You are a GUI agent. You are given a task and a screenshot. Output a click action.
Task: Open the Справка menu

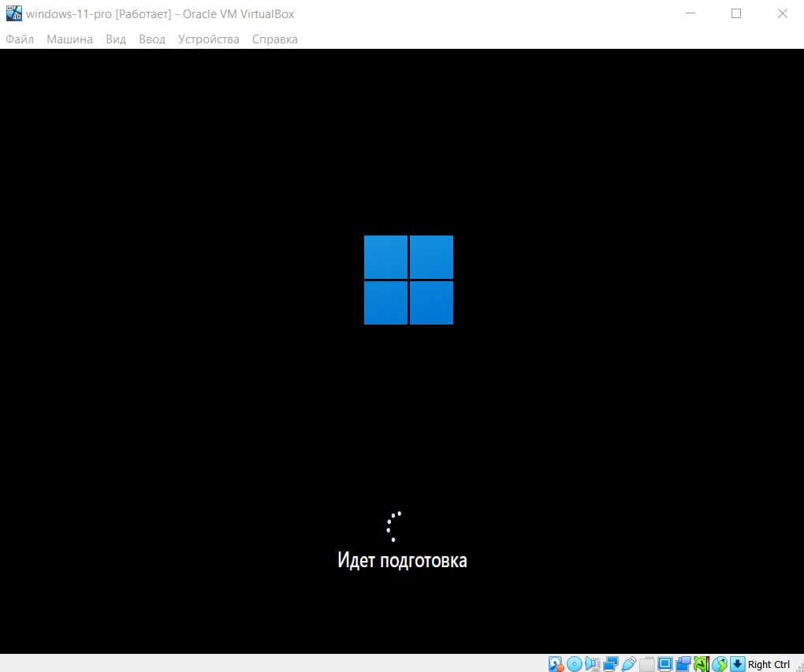(x=275, y=39)
